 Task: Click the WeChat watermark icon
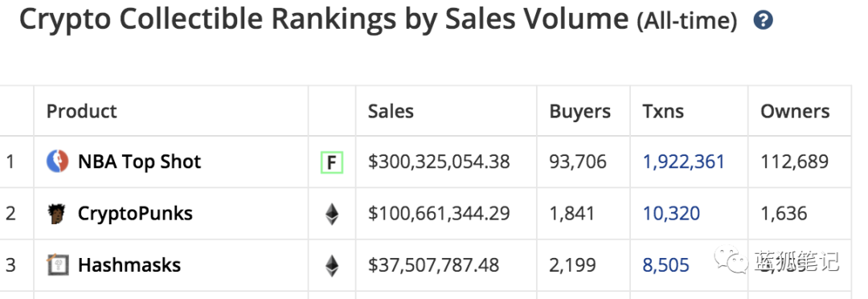coord(730,259)
